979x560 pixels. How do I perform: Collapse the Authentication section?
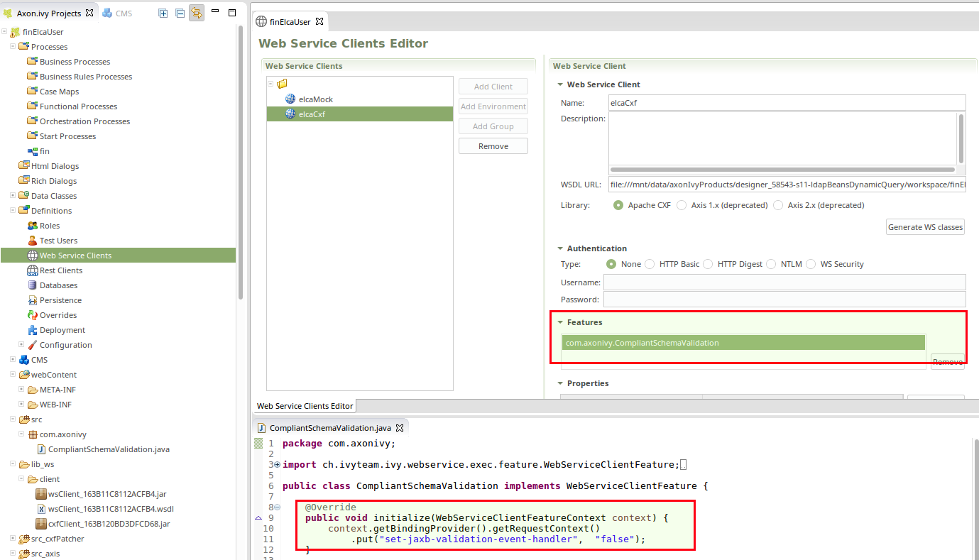pos(560,248)
